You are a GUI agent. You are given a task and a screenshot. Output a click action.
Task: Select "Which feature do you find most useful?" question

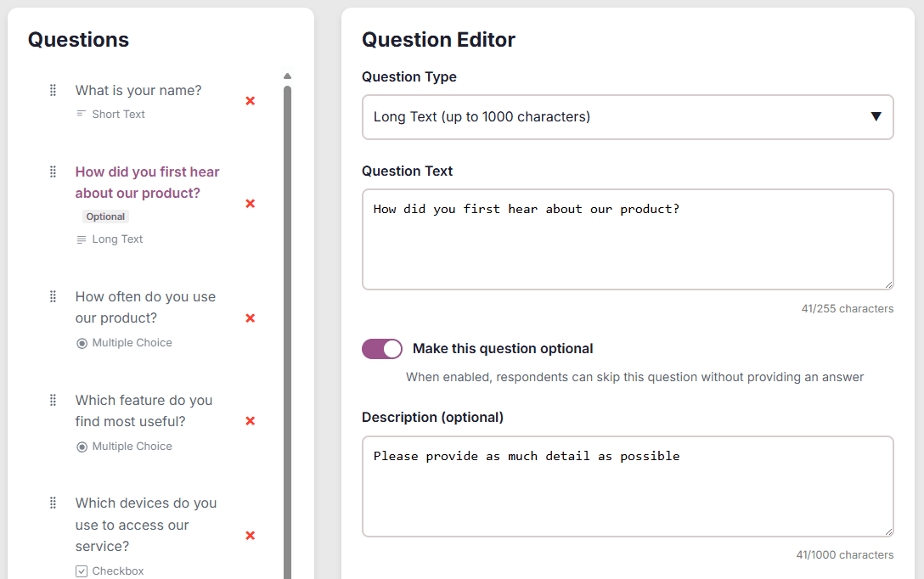(x=144, y=410)
